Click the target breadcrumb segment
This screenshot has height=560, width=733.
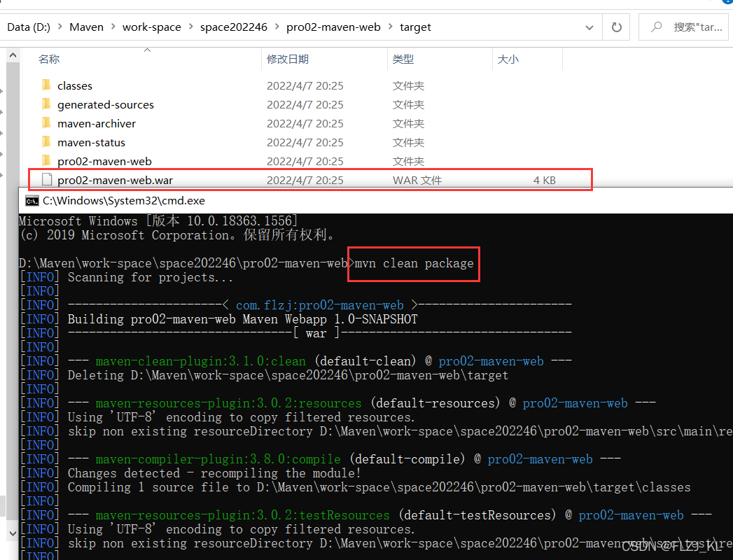[415, 27]
